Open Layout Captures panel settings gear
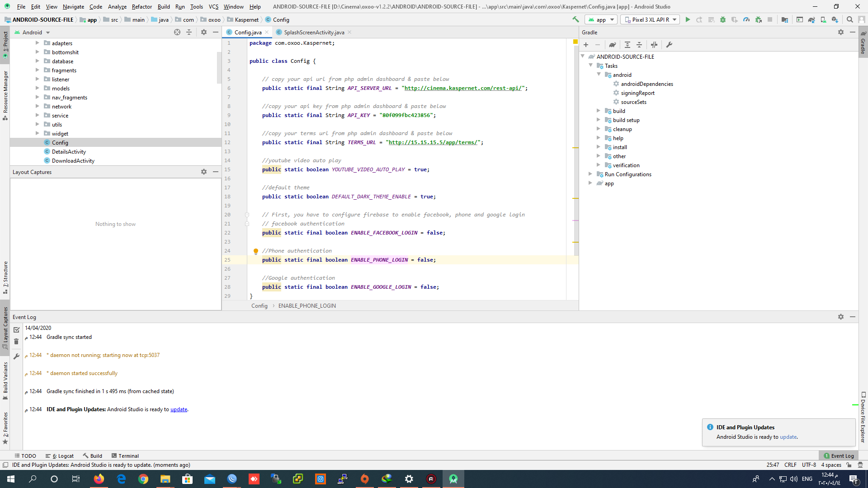This screenshot has width=868, height=488. tap(204, 172)
